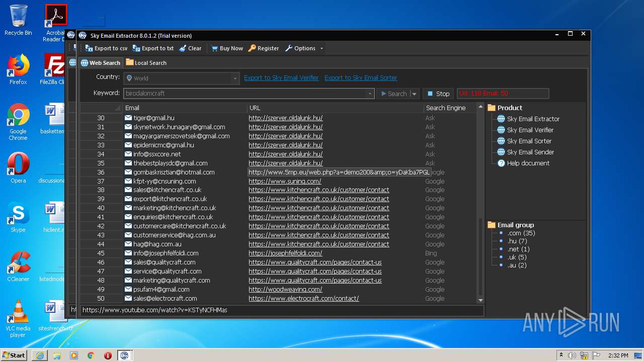This screenshot has width=644, height=362.
Task: Select email info@ssxcore.net
Action: [157, 154]
